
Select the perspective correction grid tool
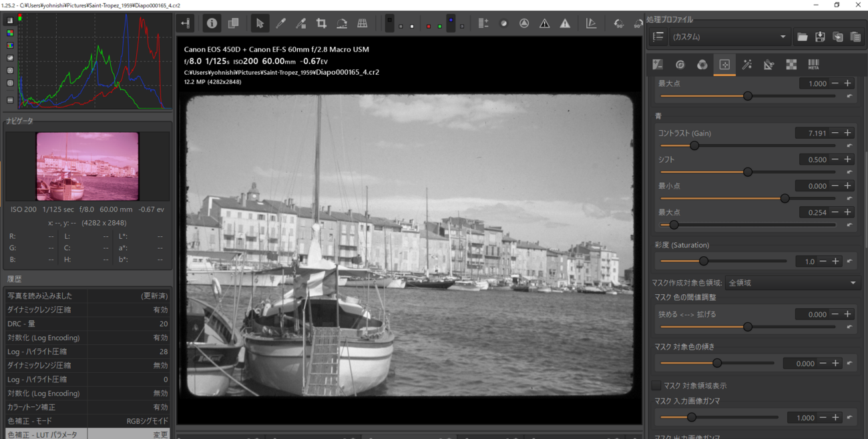pyautogui.click(x=363, y=23)
